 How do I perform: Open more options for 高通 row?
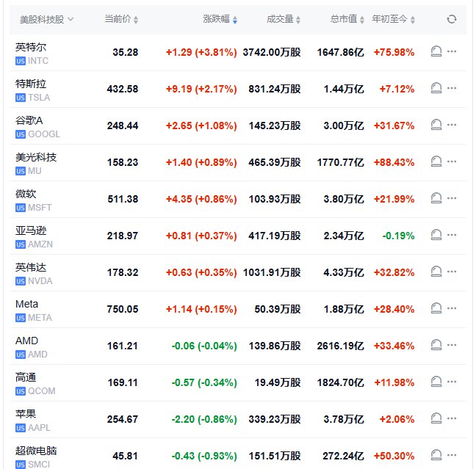[452, 382]
